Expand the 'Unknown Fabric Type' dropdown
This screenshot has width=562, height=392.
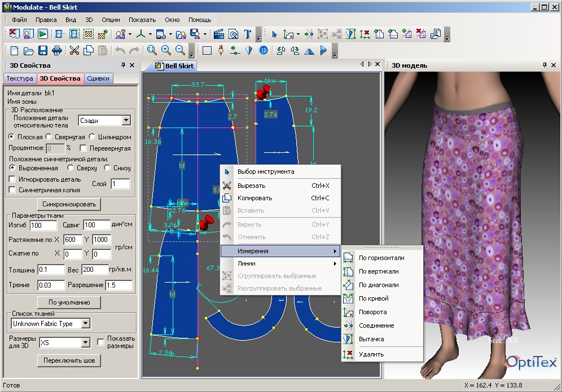pyautogui.click(x=85, y=324)
